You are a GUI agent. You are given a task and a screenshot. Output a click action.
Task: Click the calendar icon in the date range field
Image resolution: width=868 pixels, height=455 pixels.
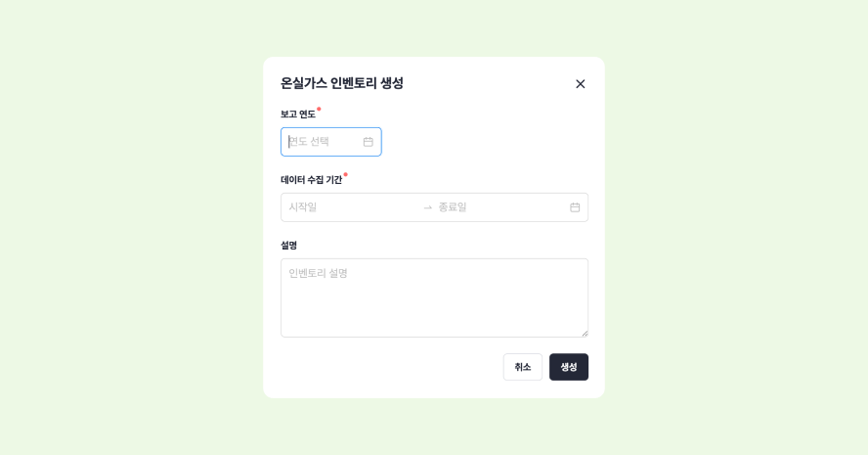[575, 207]
